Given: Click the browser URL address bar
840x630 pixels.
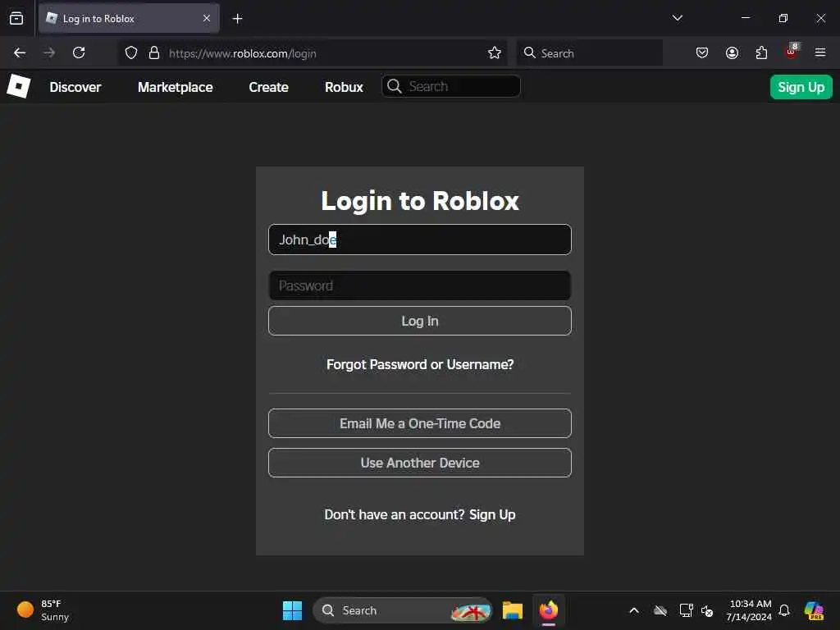Looking at the screenshot, I should [x=313, y=53].
